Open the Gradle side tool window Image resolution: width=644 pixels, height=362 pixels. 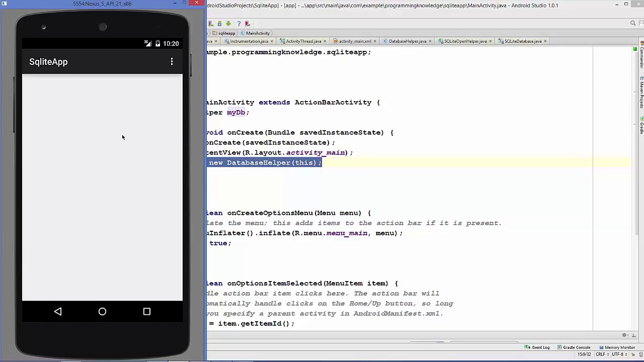point(641,126)
